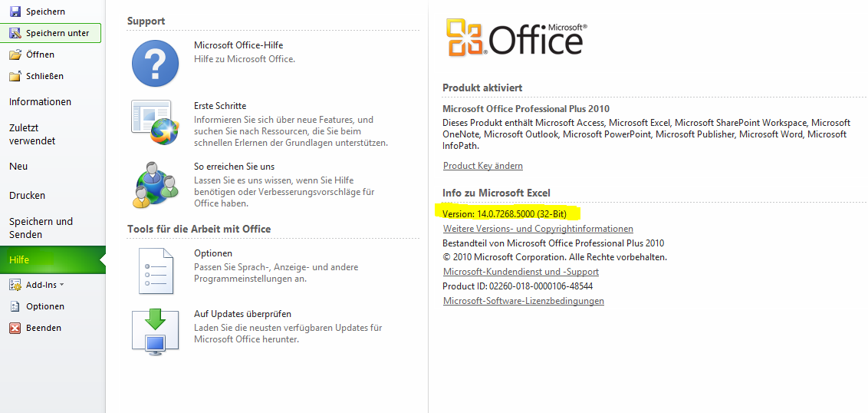
Task: Open Weitere Versions- und Copyrightinformationen link
Action: pos(538,229)
